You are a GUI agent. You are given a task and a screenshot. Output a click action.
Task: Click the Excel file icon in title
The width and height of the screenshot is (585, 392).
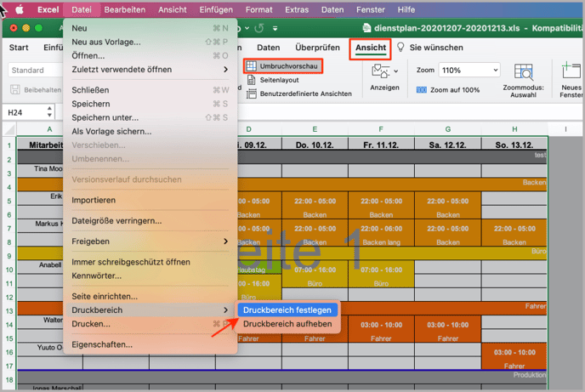366,28
